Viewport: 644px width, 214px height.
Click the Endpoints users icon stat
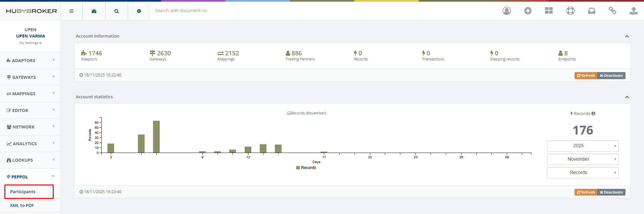pyautogui.click(x=560, y=53)
